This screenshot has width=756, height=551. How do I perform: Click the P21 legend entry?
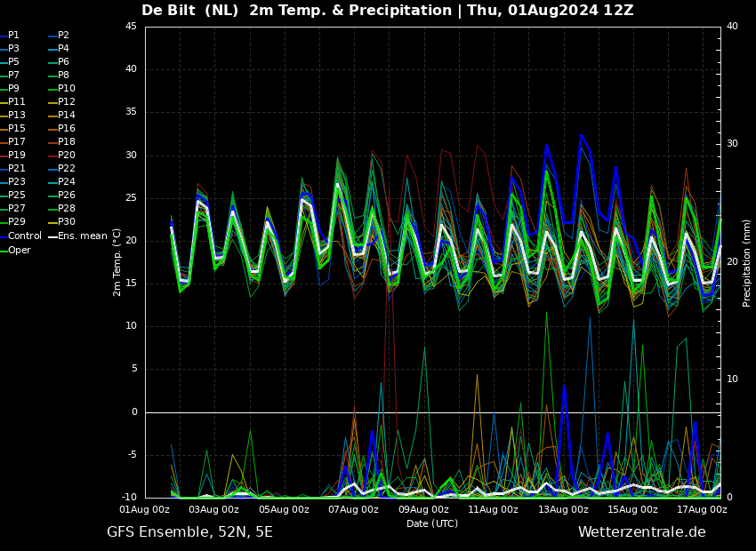(x=16, y=168)
